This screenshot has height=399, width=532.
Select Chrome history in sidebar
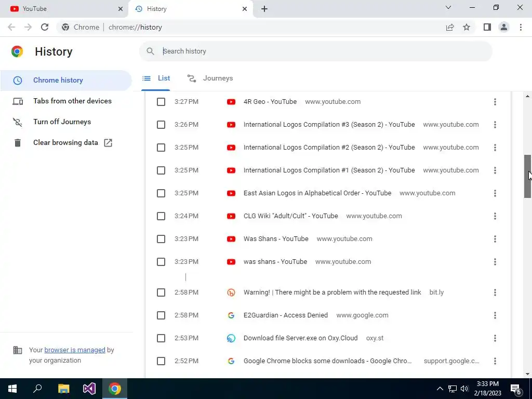pyautogui.click(x=66, y=81)
